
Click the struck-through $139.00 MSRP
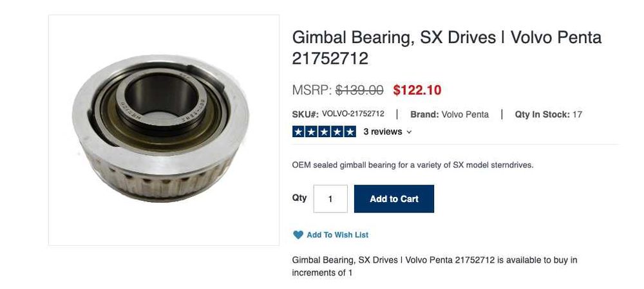[x=359, y=90]
